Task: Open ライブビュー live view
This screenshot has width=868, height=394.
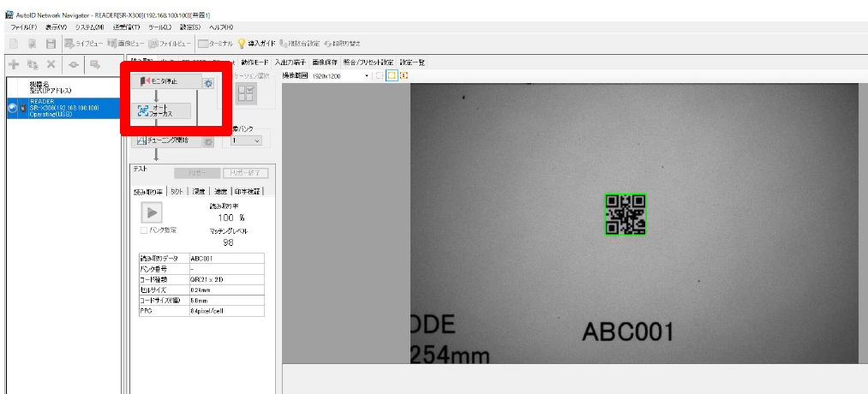Action: (x=84, y=43)
